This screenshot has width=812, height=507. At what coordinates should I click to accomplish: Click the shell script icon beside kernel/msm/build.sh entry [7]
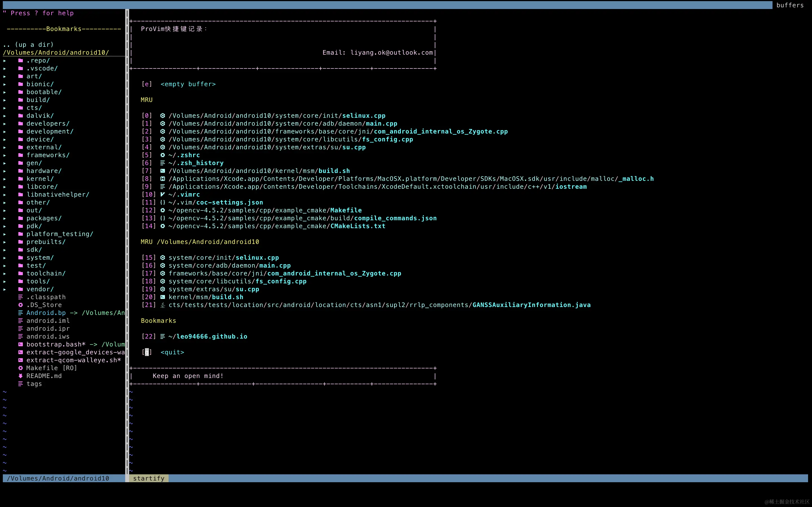click(162, 171)
